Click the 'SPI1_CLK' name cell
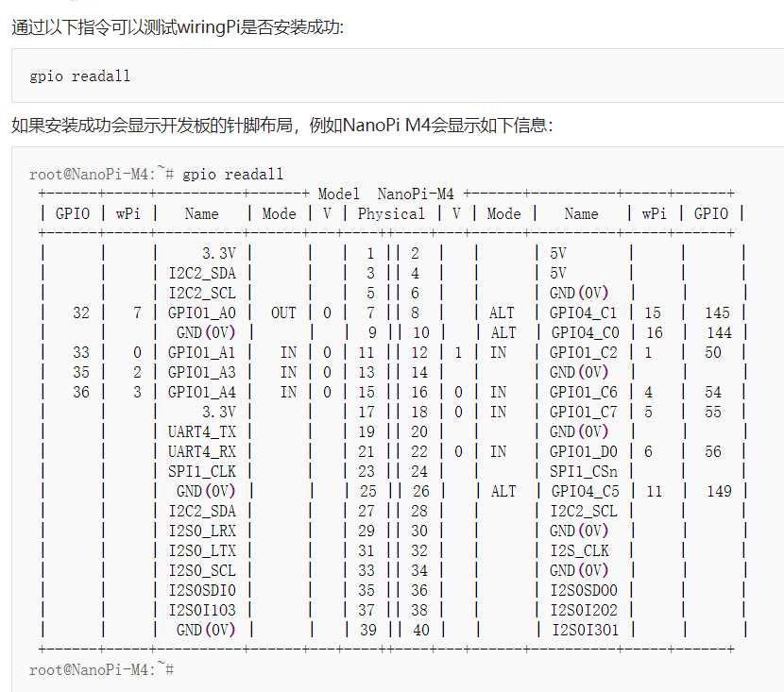The width and height of the screenshot is (784, 692). tap(201, 472)
